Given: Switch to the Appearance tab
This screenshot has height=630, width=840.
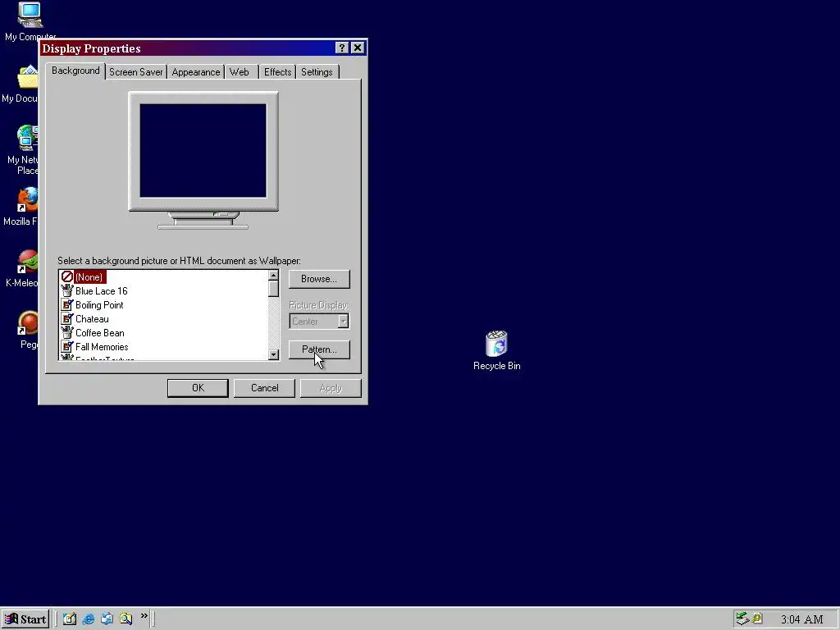Looking at the screenshot, I should pyautogui.click(x=195, y=72).
